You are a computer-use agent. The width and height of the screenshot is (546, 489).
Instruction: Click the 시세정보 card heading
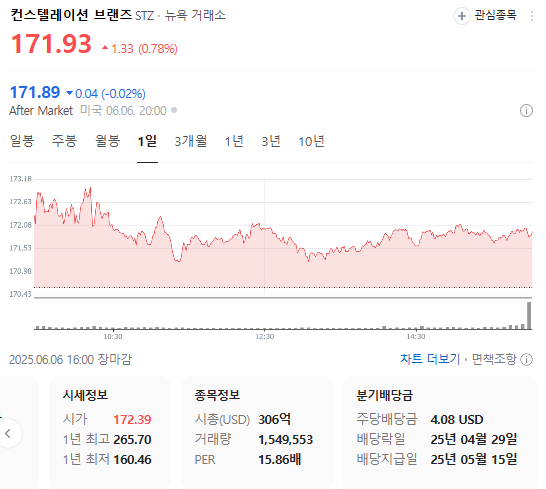[x=85, y=395]
